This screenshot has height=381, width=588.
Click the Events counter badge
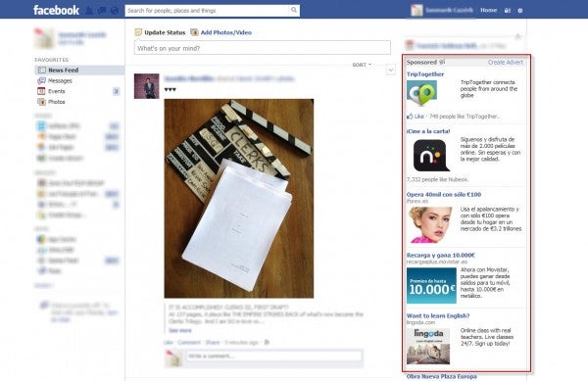(x=116, y=91)
